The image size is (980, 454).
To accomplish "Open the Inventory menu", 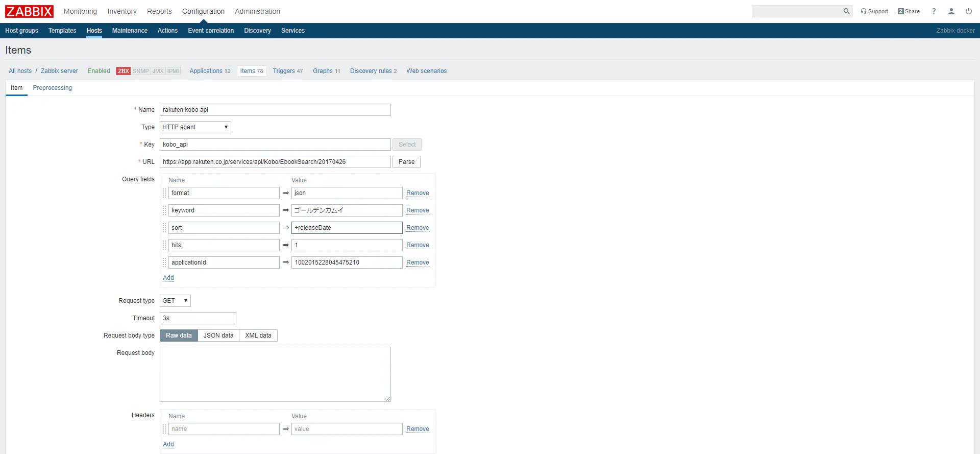I will point(122,11).
